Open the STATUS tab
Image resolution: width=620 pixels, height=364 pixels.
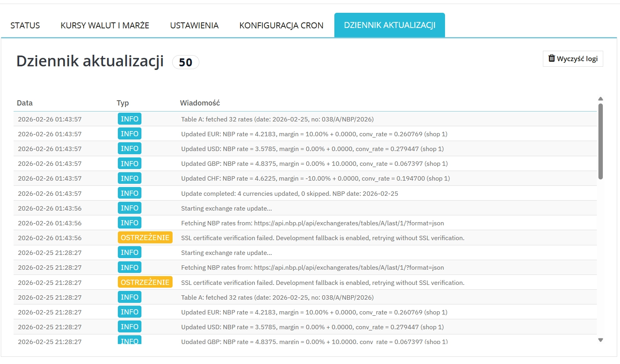25,26
